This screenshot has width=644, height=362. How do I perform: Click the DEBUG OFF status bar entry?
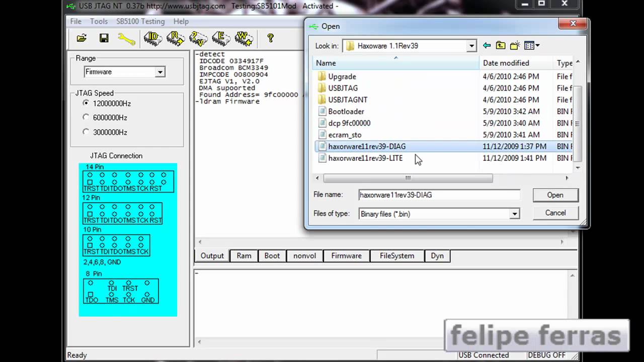pos(546,355)
